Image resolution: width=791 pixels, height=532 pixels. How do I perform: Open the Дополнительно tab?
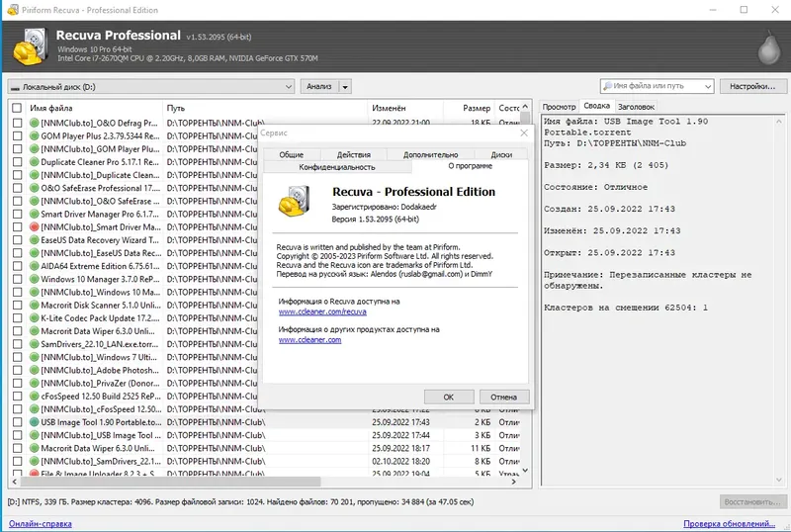(x=431, y=154)
